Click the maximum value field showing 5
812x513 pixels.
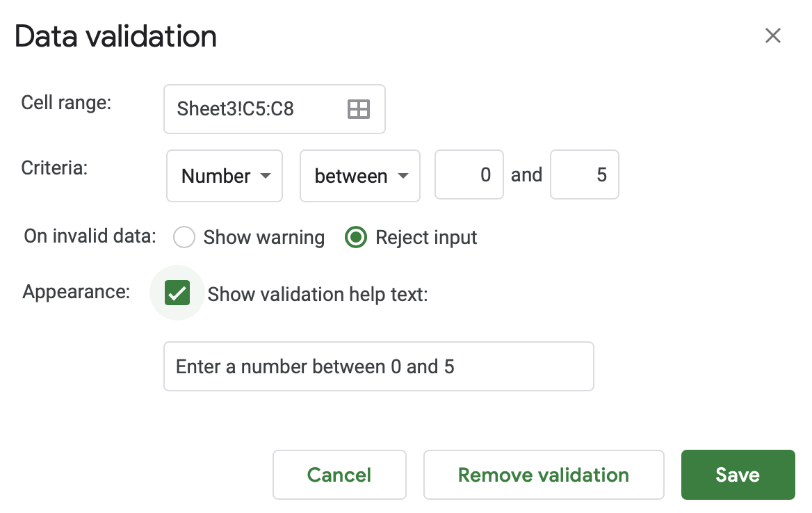pos(585,175)
